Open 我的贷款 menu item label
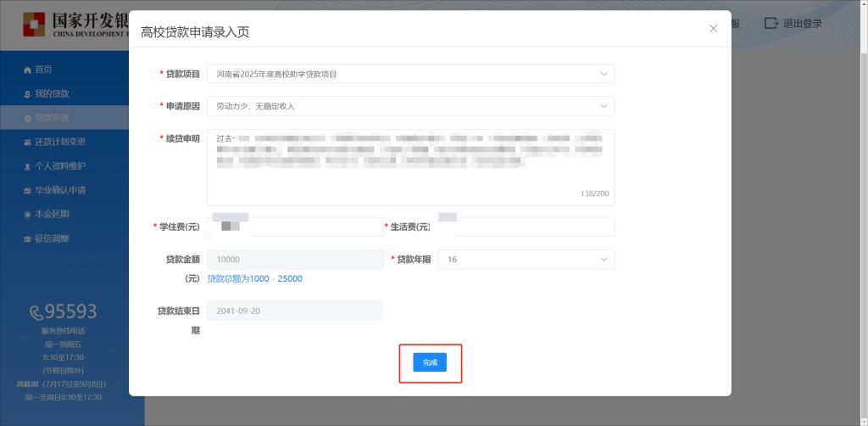 point(52,93)
